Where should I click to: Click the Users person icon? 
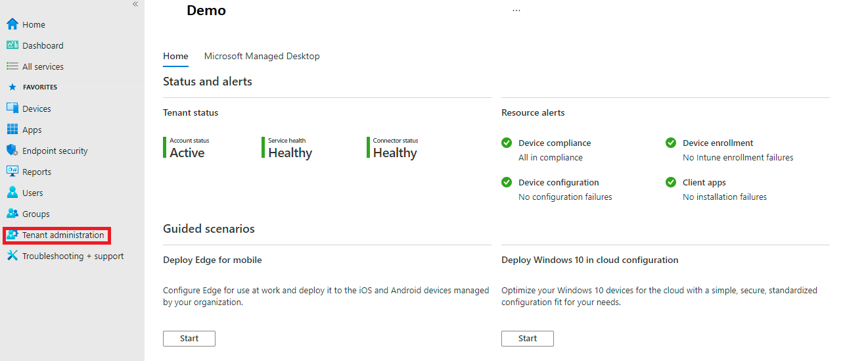pyautogui.click(x=12, y=193)
